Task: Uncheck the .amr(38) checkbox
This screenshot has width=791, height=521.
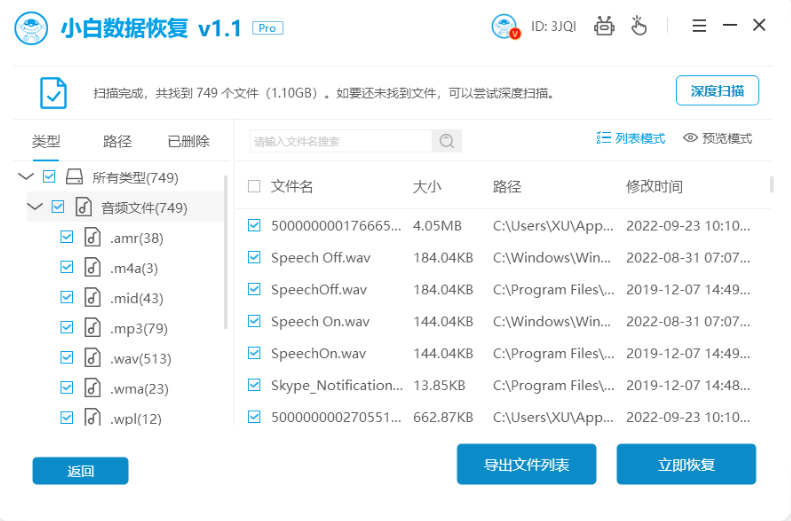Action: click(x=67, y=238)
